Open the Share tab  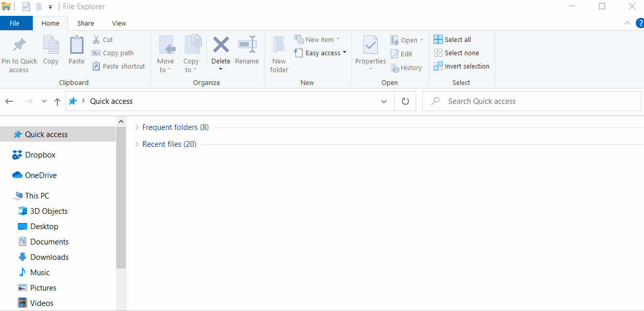pos(85,23)
